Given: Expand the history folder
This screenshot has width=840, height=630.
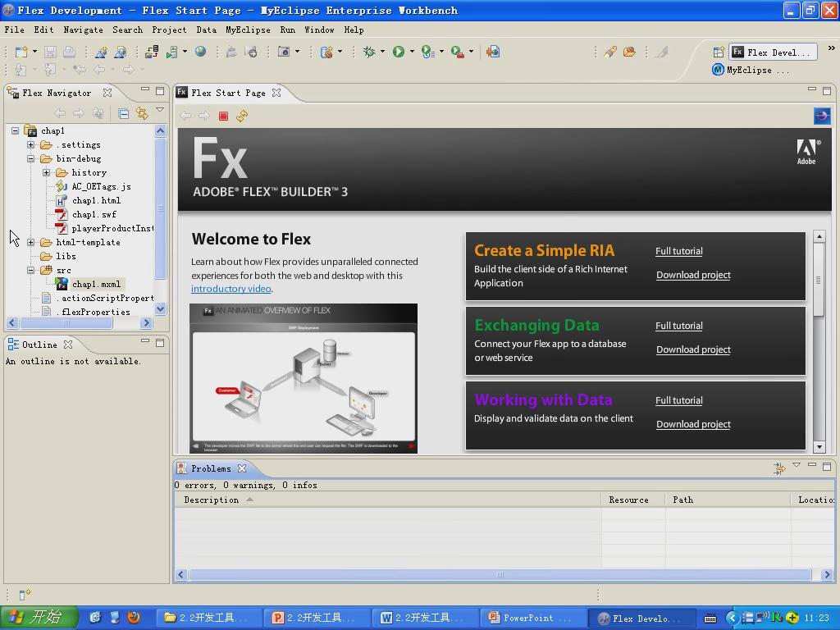Looking at the screenshot, I should pyautogui.click(x=46, y=172).
